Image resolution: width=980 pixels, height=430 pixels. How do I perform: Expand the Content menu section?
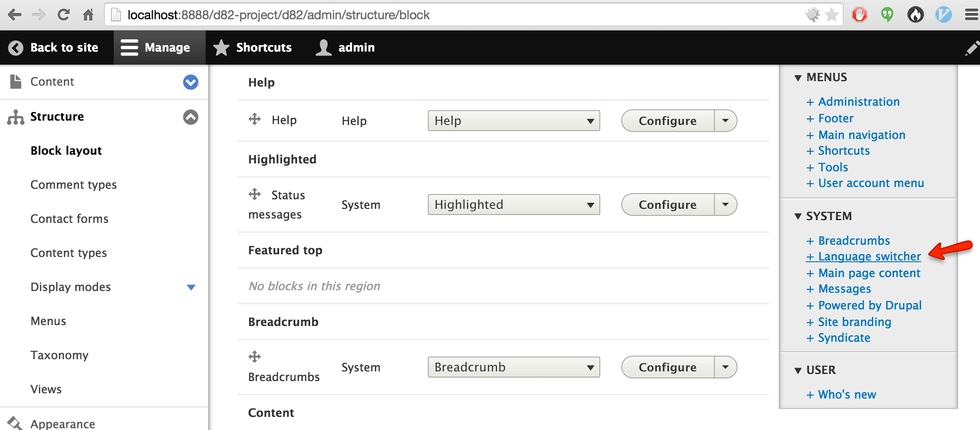(190, 82)
